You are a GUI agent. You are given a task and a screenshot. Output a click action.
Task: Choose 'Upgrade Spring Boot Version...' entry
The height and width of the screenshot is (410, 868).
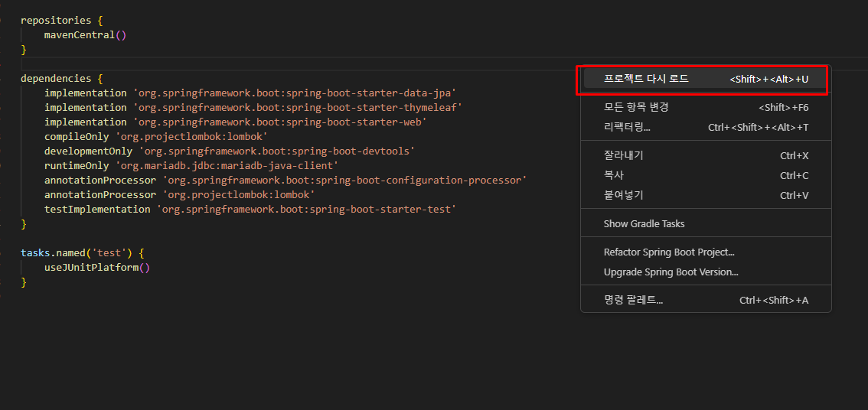pyautogui.click(x=706, y=272)
